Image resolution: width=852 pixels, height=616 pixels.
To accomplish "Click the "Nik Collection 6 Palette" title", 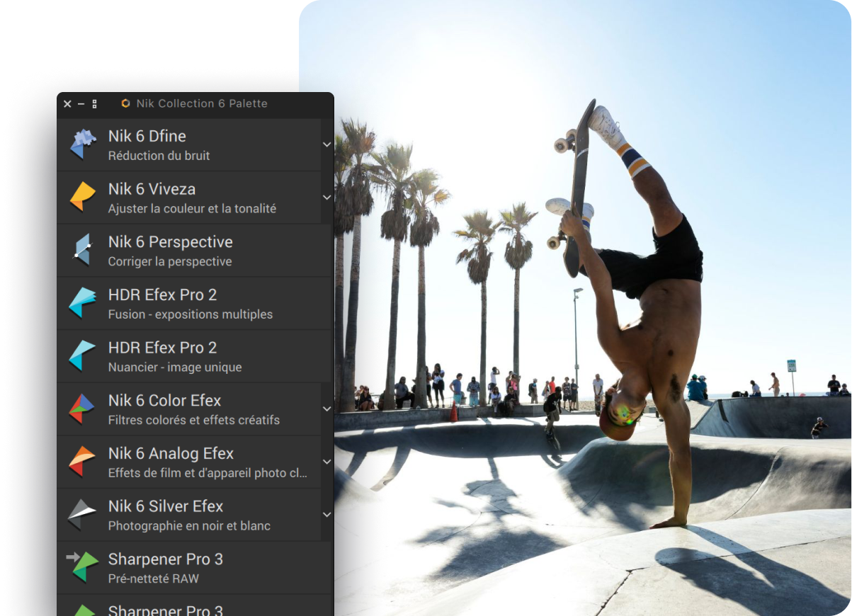I will click(202, 103).
